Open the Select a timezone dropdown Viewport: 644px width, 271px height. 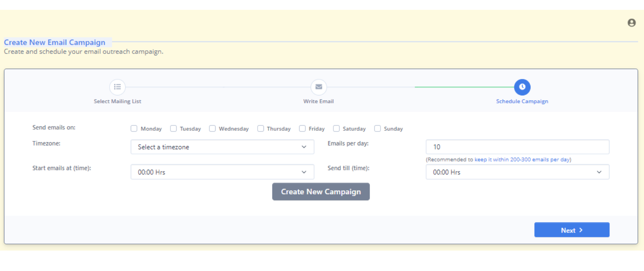coord(222,147)
